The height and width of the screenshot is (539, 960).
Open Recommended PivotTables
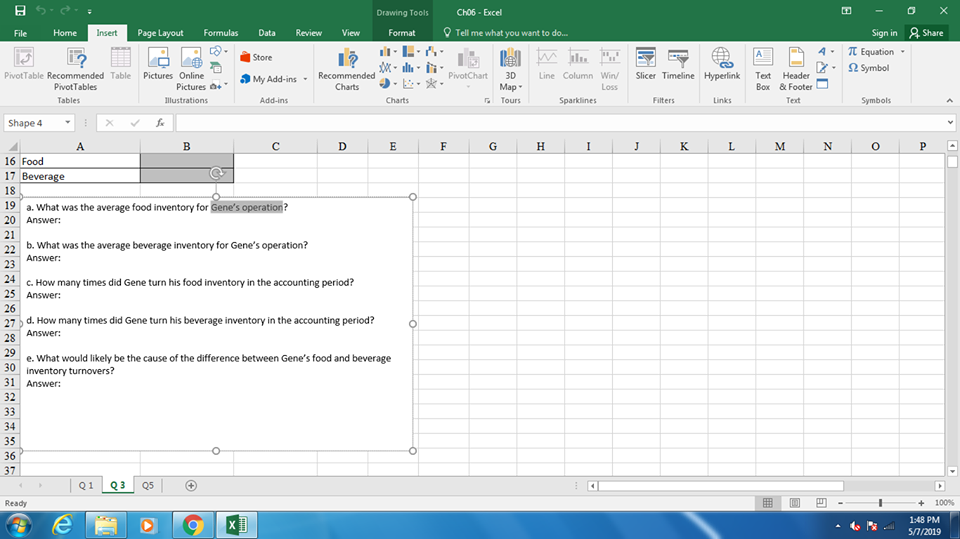[x=75, y=69]
